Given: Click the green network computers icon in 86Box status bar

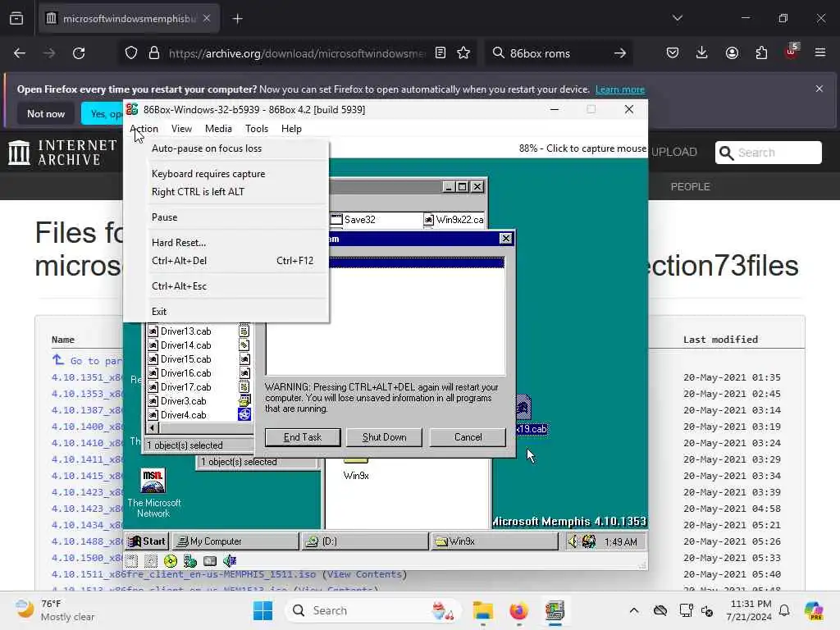Looking at the screenshot, I should click(x=190, y=561).
